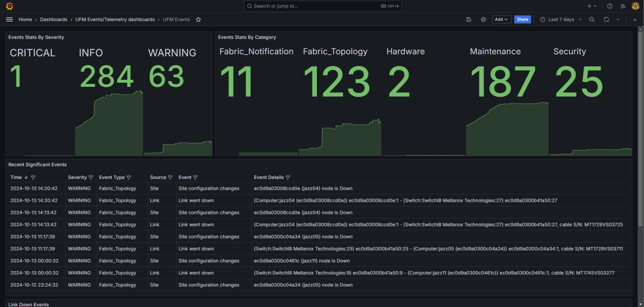Toggle sort direction on Time column
The height and width of the screenshot is (307, 644).
click(x=25, y=177)
